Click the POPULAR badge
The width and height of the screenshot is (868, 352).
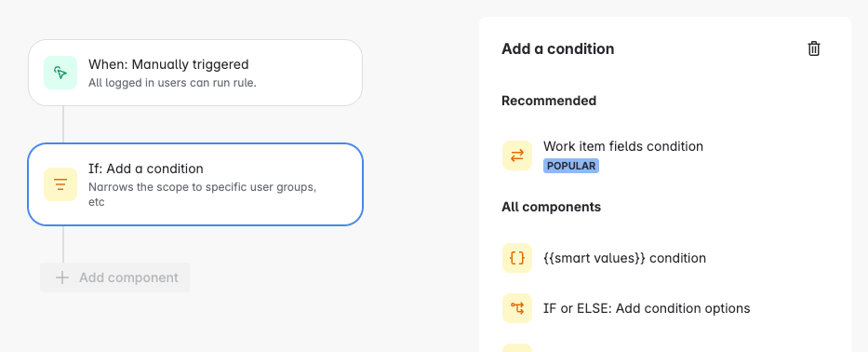coord(570,166)
